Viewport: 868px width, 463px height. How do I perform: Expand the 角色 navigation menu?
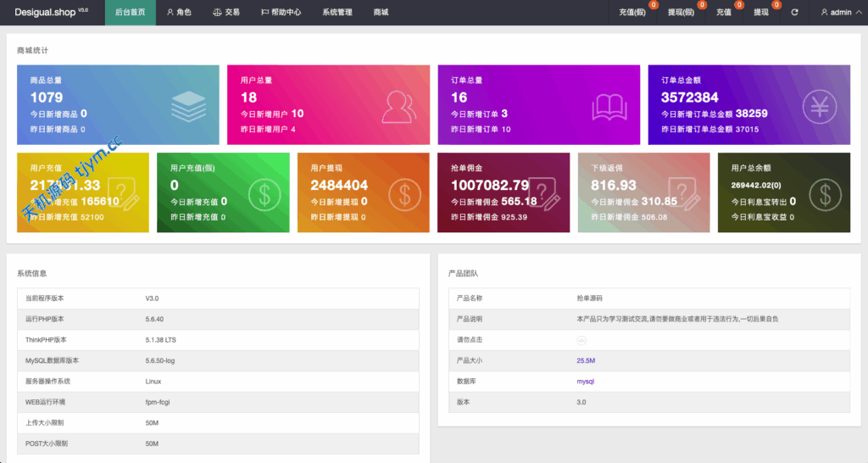click(x=179, y=13)
